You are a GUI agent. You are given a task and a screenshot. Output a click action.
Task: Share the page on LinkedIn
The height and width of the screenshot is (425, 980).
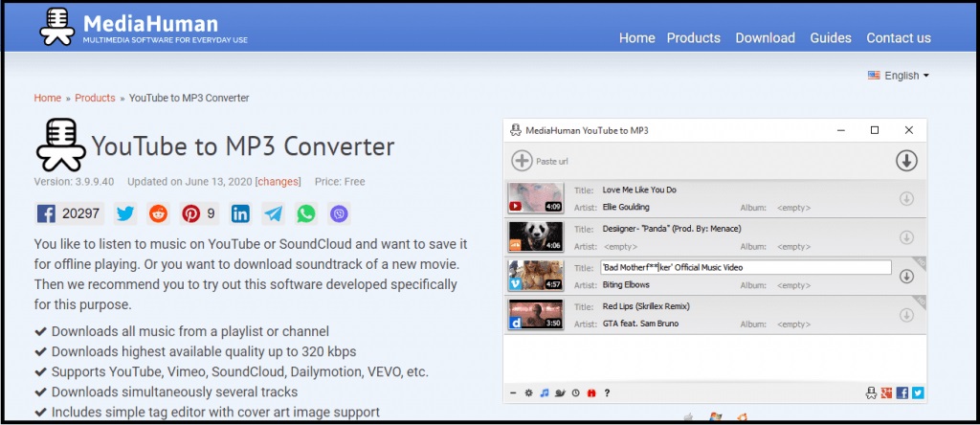(x=240, y=213)
